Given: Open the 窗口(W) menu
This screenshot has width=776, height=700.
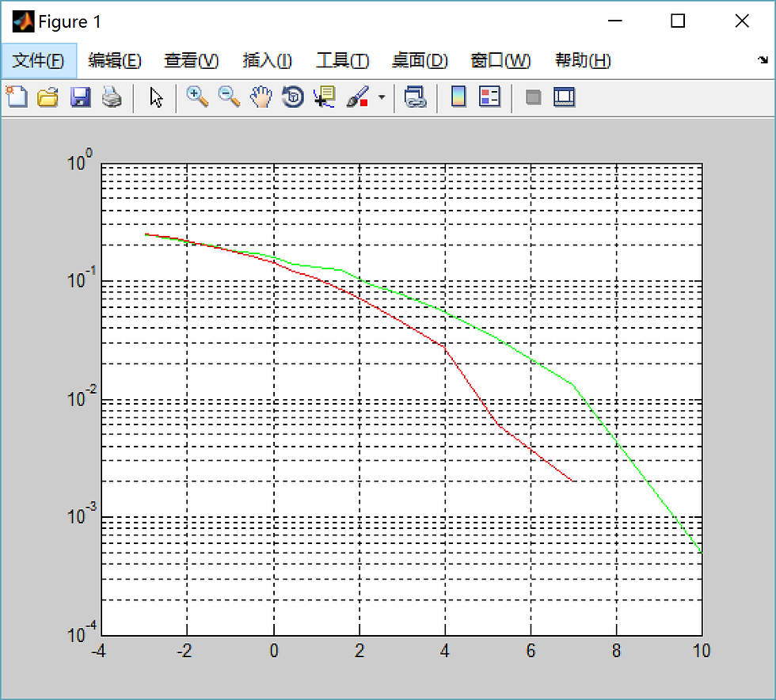Looking at the screenshot, I should pyautogui.click(x=500, y=60).
